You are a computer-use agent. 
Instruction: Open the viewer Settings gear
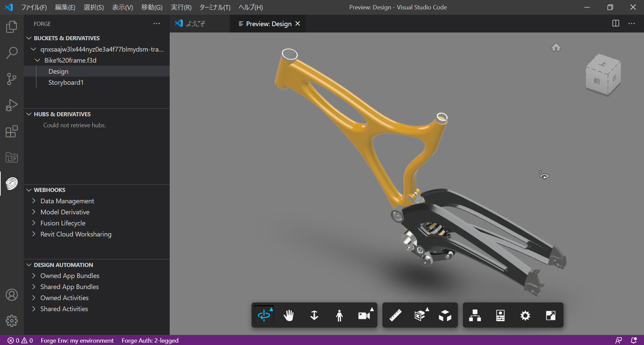pos(525,315)
